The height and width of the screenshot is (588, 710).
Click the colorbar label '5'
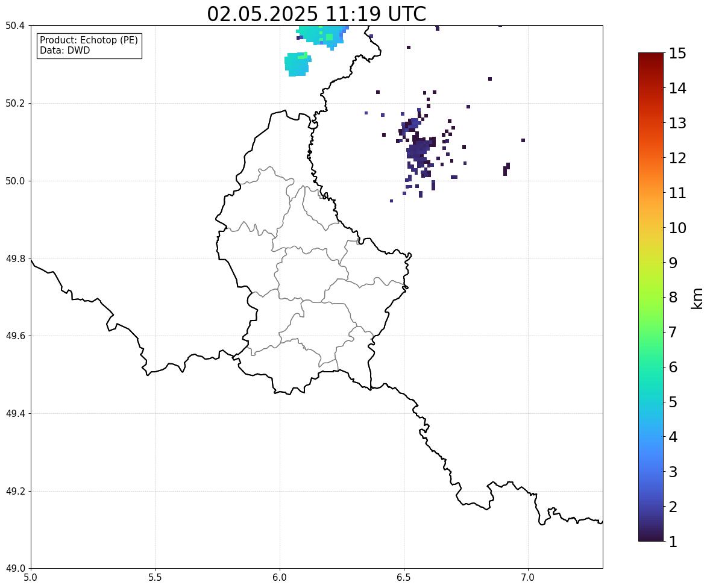tap(673, 402)
